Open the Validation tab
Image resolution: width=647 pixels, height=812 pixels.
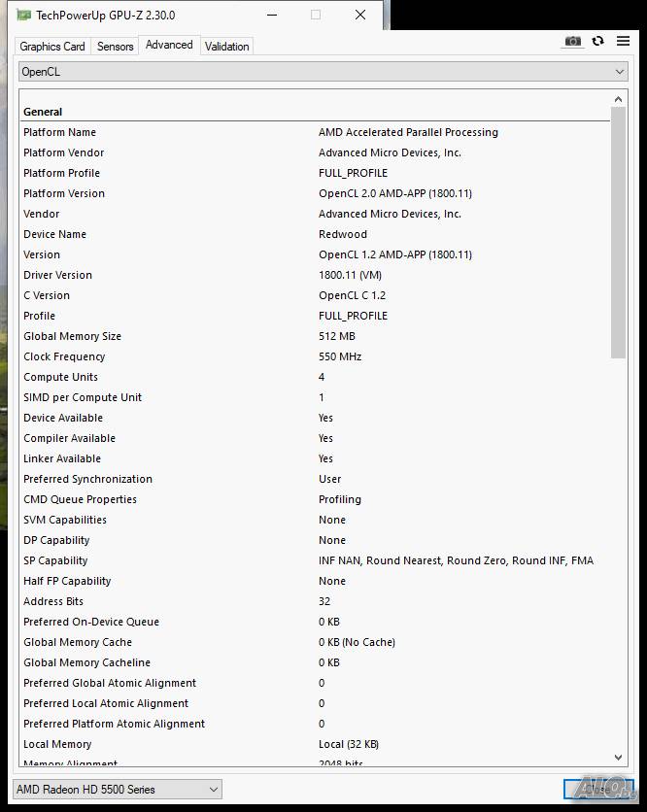(227, 46)
